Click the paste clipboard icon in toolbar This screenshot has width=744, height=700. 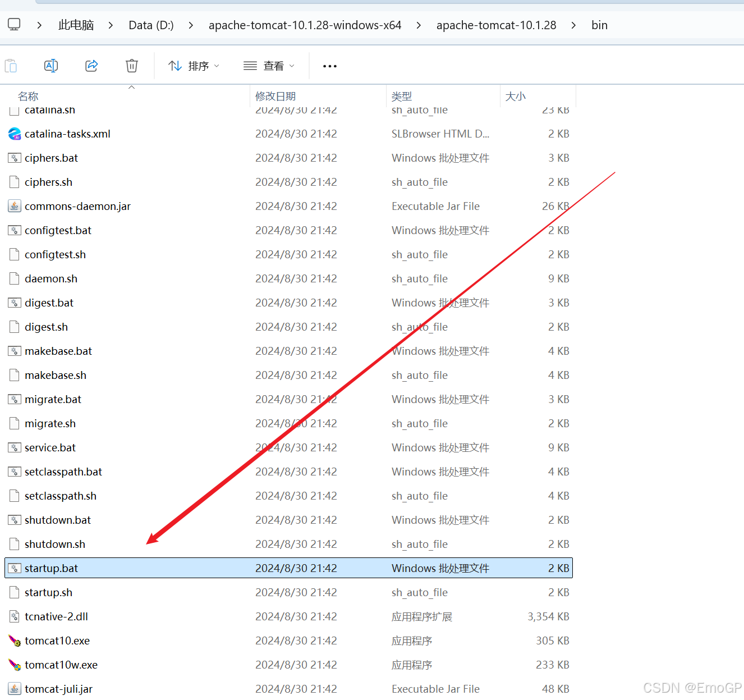[x=11, y=66]
